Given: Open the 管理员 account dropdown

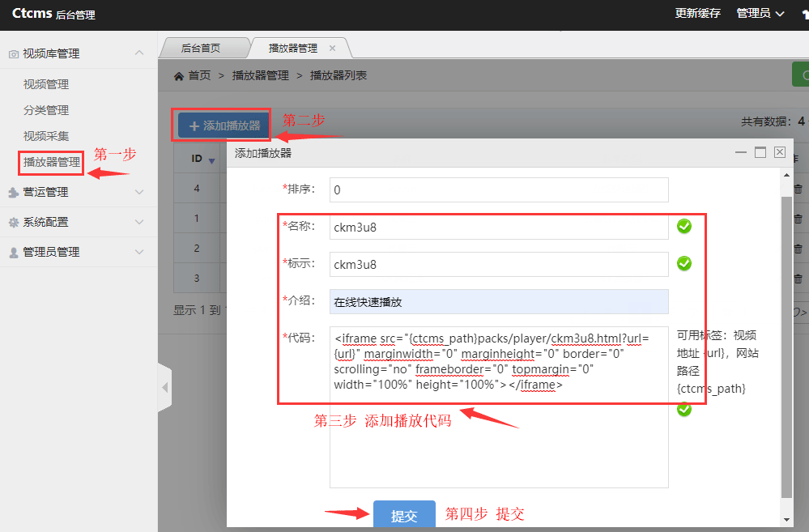Looking at the screenshot, I should pos(760,14).
